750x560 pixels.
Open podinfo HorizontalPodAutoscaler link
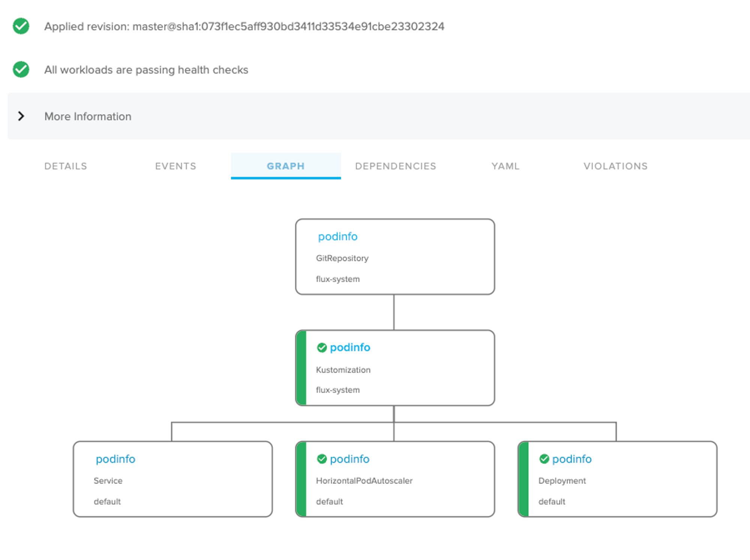tap(349, 459)
